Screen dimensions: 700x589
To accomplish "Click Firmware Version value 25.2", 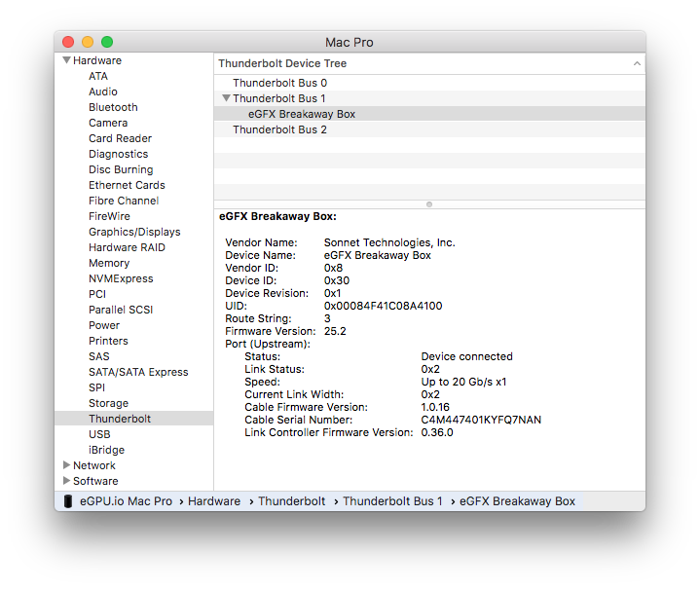I will pyautogui.click(x=335, y=331).
